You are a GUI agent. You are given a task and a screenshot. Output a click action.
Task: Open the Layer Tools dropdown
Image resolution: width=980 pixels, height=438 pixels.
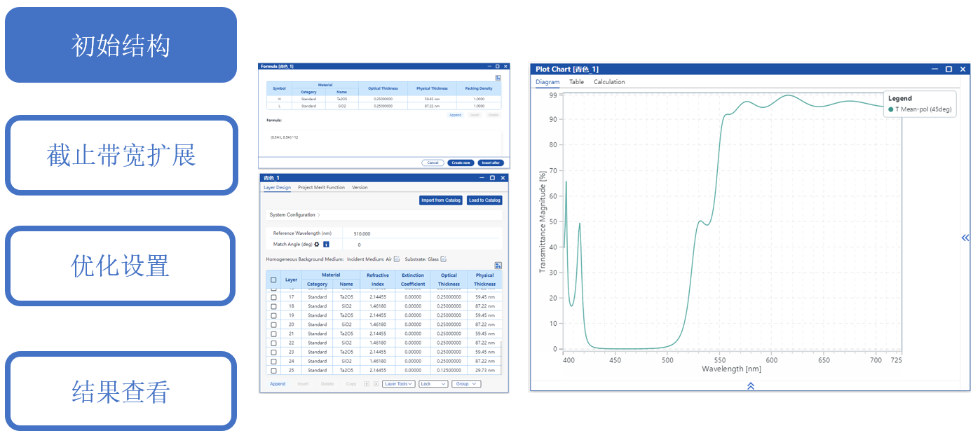[399, 384]
